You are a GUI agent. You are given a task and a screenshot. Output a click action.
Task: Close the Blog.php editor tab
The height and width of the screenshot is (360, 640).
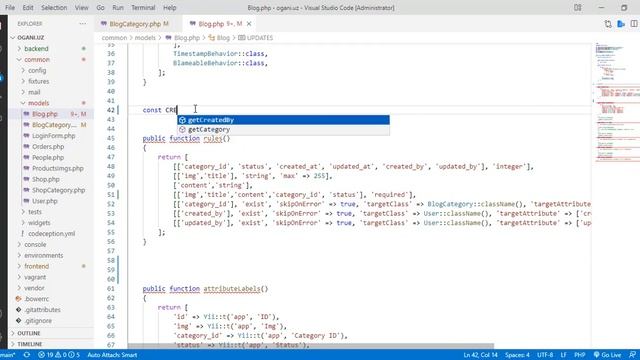coord(249,24)
